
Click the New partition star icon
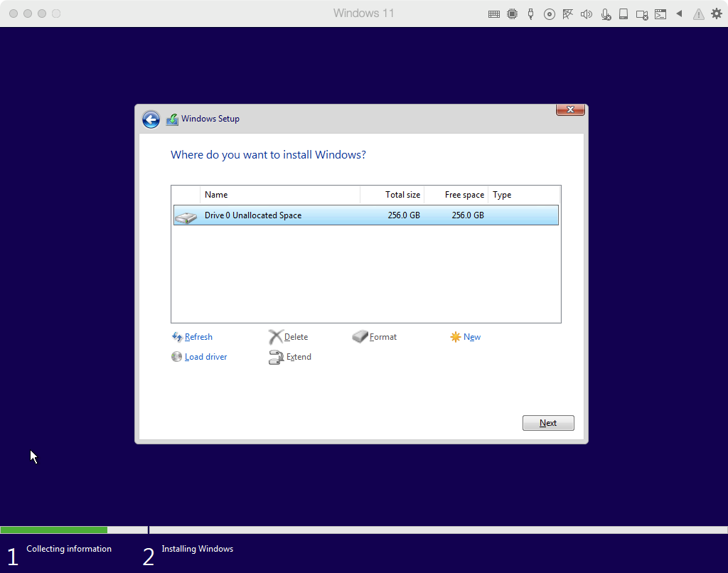click(456, 337)
